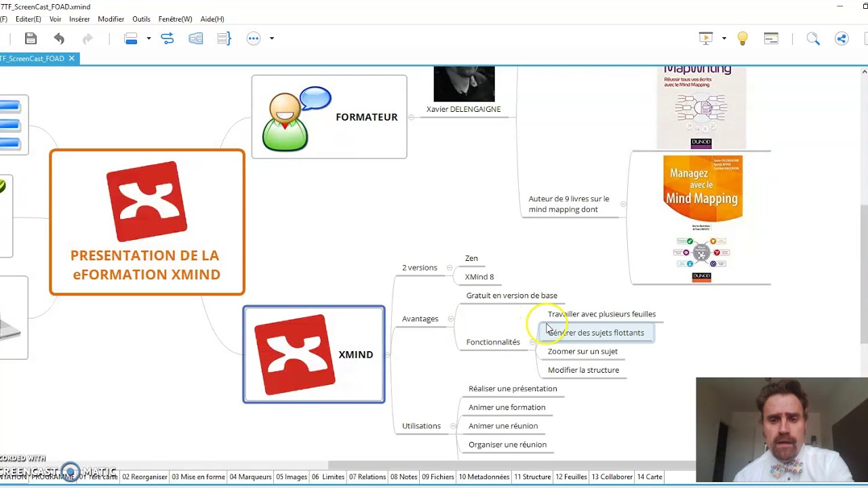Switch to 10 Metadonnées sheet tab
Screen dimensions: 868x488
[x=484, y=477]
